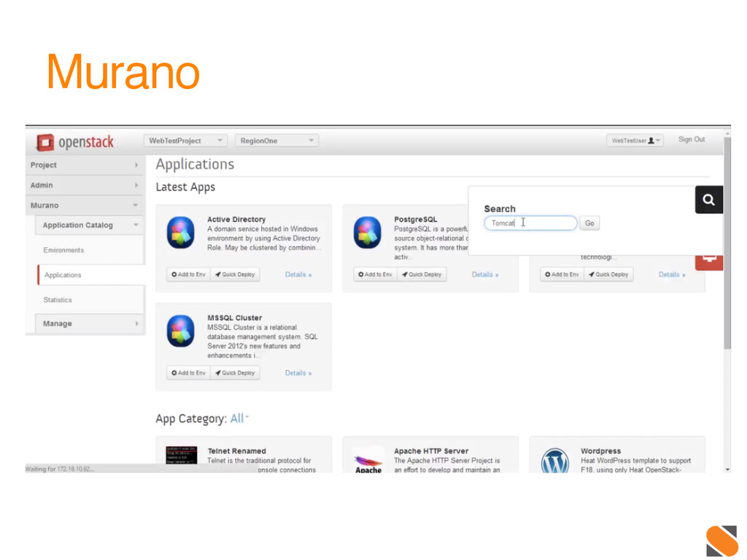Expand the Admin sidebar section

85,185
